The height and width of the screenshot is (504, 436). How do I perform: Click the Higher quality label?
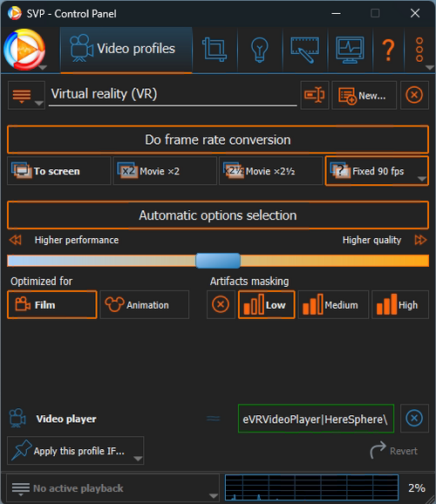(x=371, y=240)
